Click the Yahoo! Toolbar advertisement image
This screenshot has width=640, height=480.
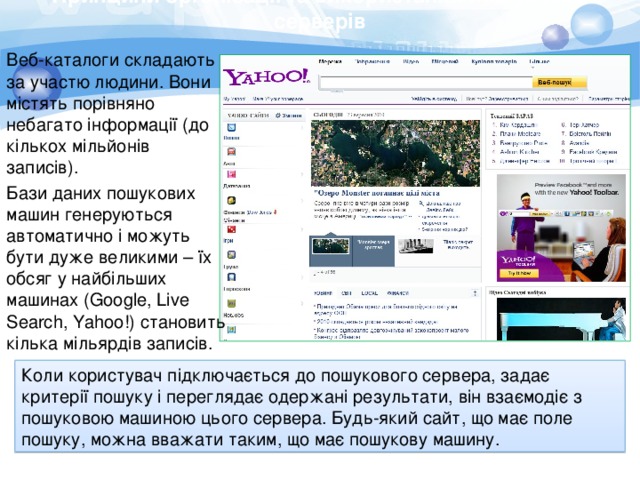pyautogui.click(x=561, y=228)
